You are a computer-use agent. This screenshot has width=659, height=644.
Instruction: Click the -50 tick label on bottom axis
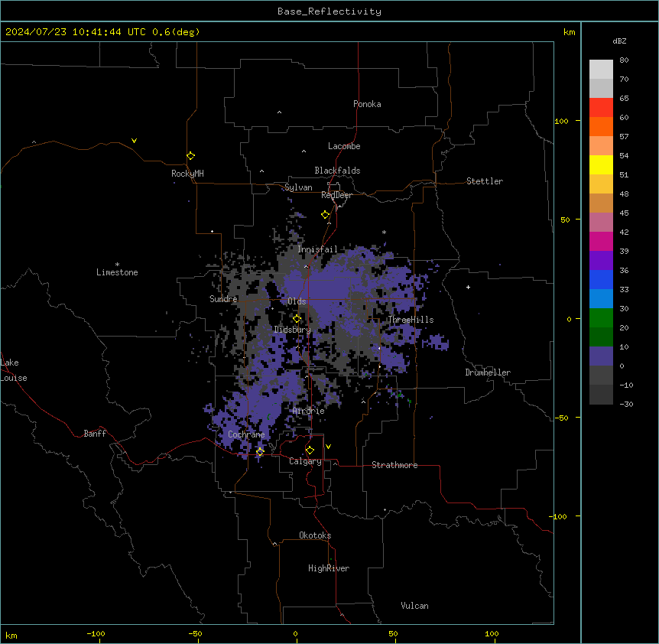tap(195, 633)
